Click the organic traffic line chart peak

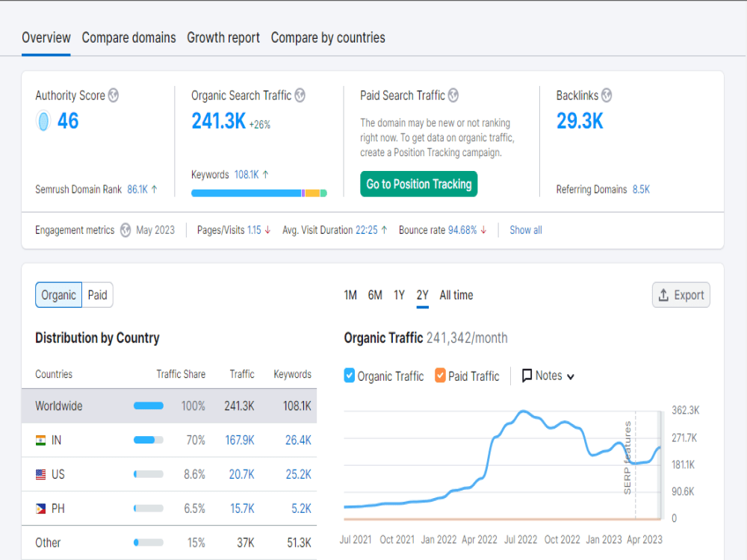pos(523,411)
